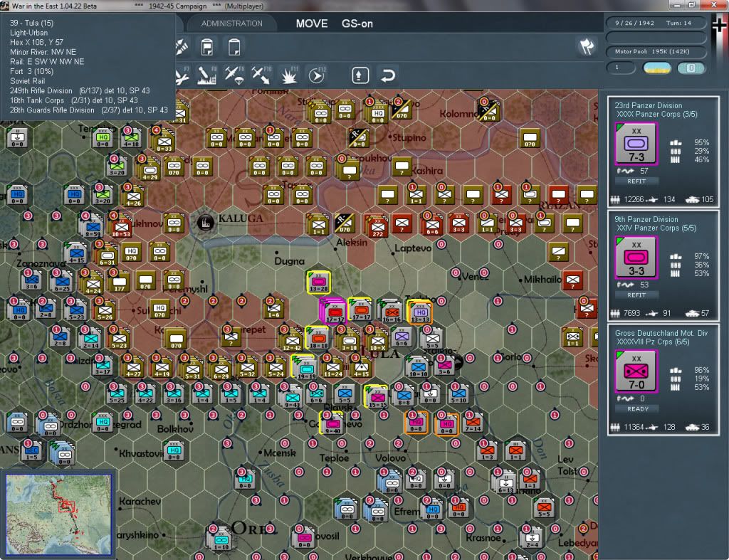The width and height of the screenshot is (729, 560).
Task: Select the air transport (F9) mode icon
Action: (x=234, y=75)
